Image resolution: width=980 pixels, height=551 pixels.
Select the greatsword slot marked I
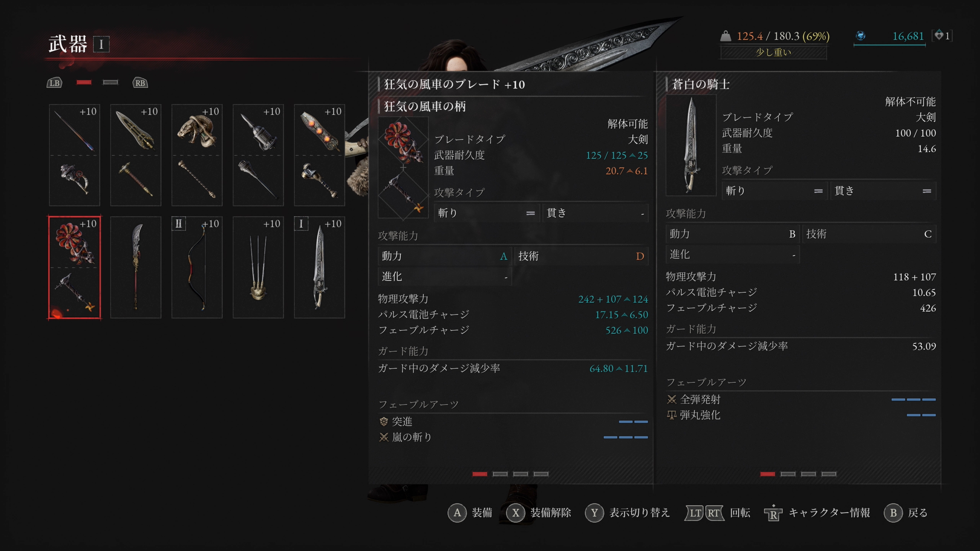[x=319, y=267]
